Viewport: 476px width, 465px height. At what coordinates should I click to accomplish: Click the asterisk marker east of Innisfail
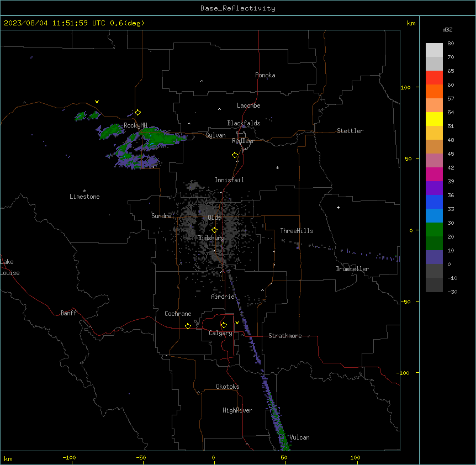coord(277,167)
